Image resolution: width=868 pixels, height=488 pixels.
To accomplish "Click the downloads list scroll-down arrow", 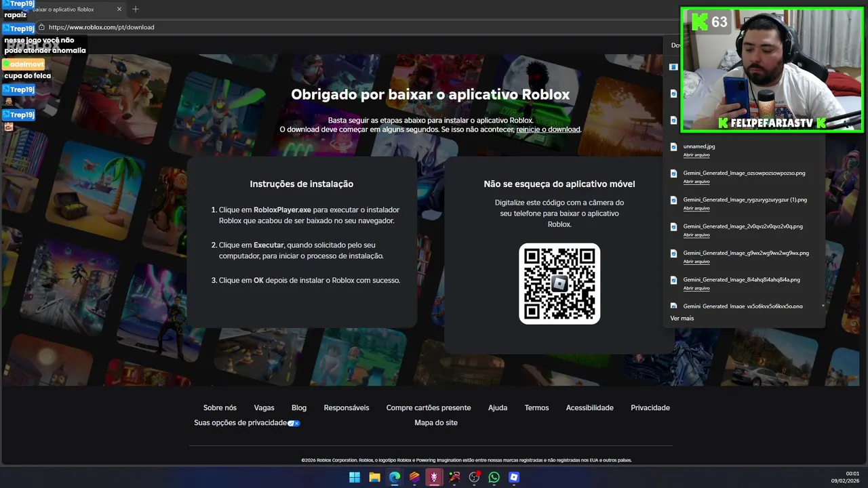I will 823,306.
